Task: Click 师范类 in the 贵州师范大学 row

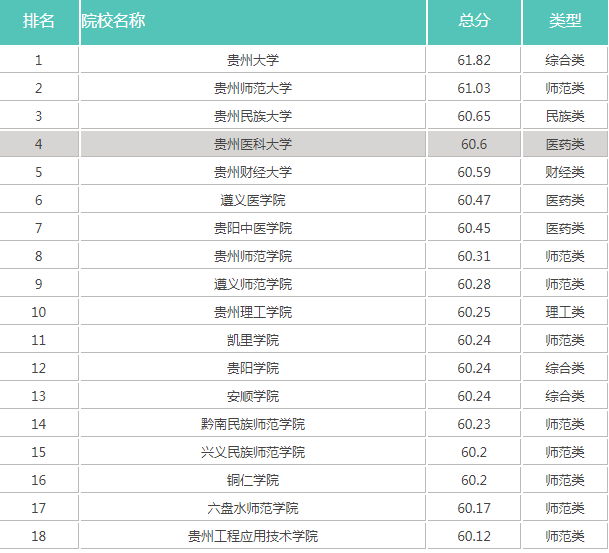Action: (565, 88)
